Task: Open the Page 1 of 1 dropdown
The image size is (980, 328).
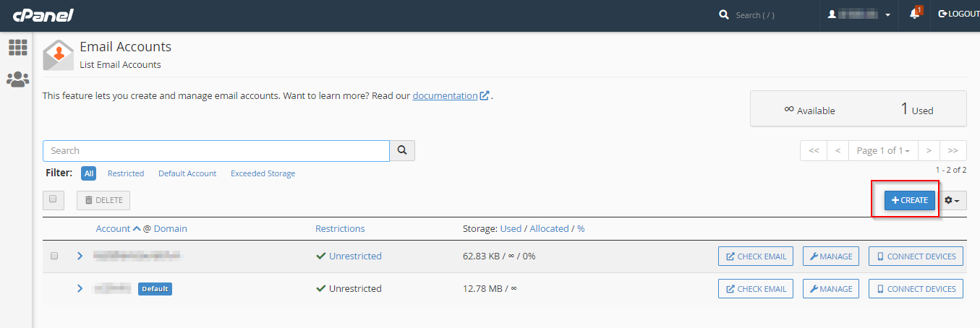Action: coord(882,150)
